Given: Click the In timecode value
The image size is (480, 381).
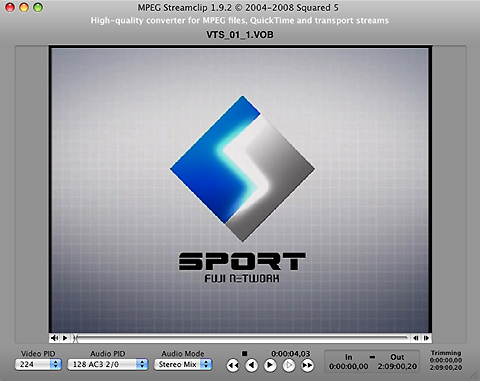Looking at the screenshot, I should tap(349, 366).
